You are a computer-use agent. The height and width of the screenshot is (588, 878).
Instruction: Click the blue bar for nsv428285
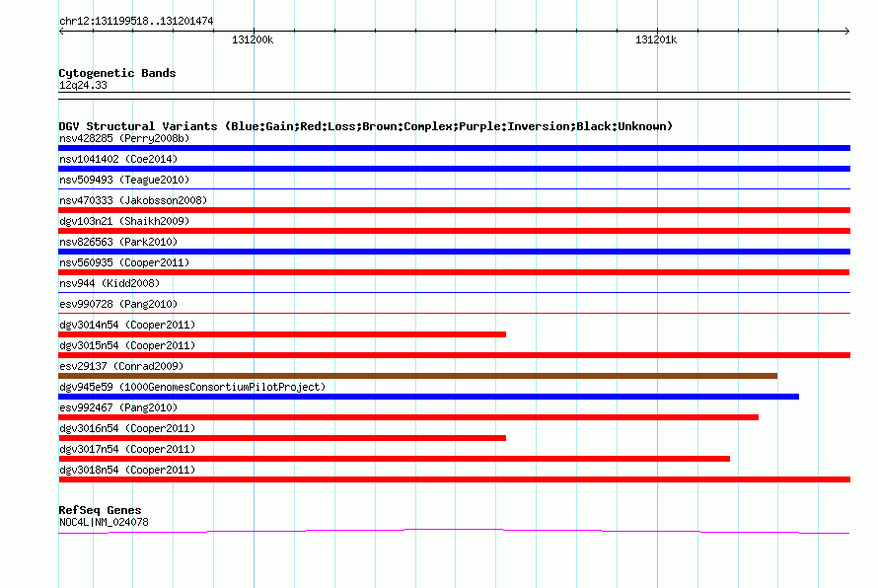454,148
